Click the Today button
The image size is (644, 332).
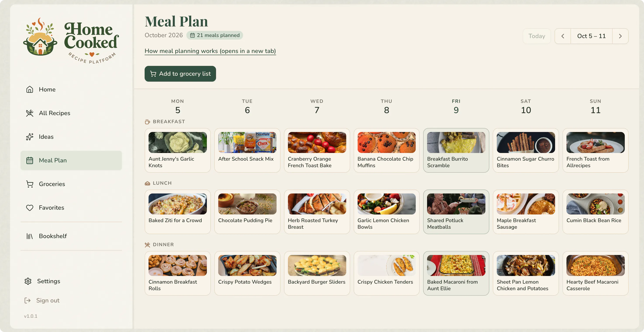(537, 36)
